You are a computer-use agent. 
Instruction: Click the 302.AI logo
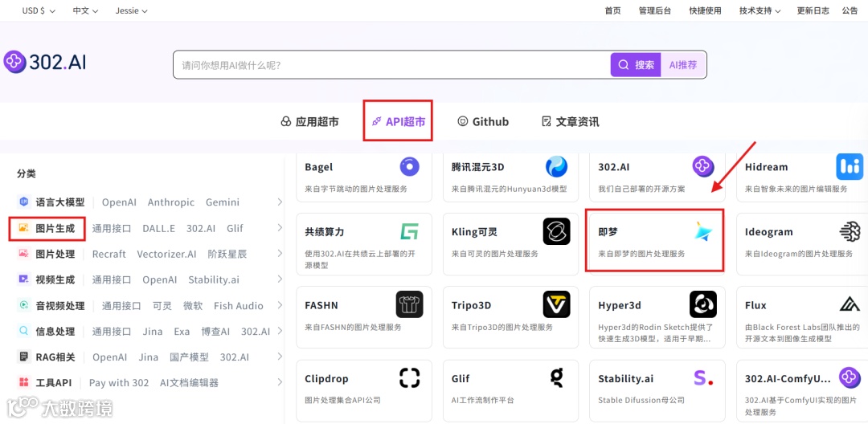[x=45, y=63]
